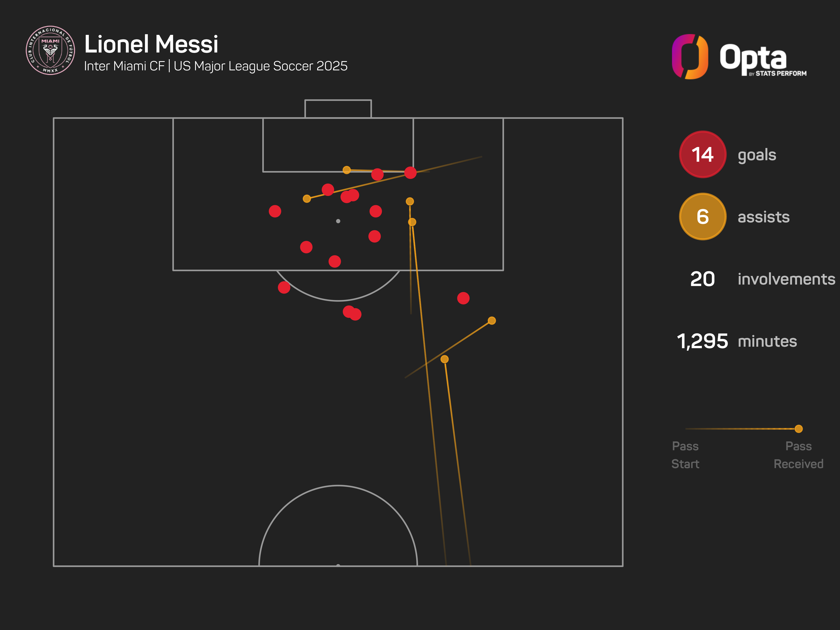Image resolution: width=840 pixels, height=630 pixels.
Task: Click the word 'involvements' in the stats column
Action: (786, 279)
